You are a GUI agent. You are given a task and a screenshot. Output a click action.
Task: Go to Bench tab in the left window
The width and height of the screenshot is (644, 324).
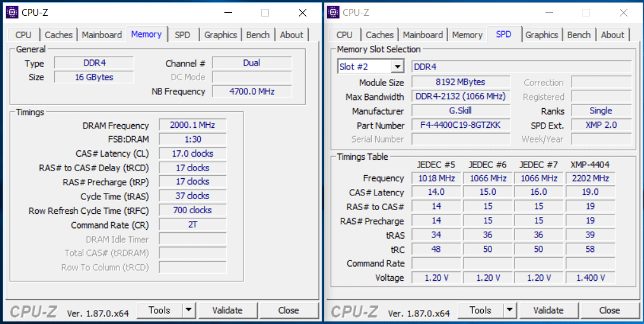(258, 35)
